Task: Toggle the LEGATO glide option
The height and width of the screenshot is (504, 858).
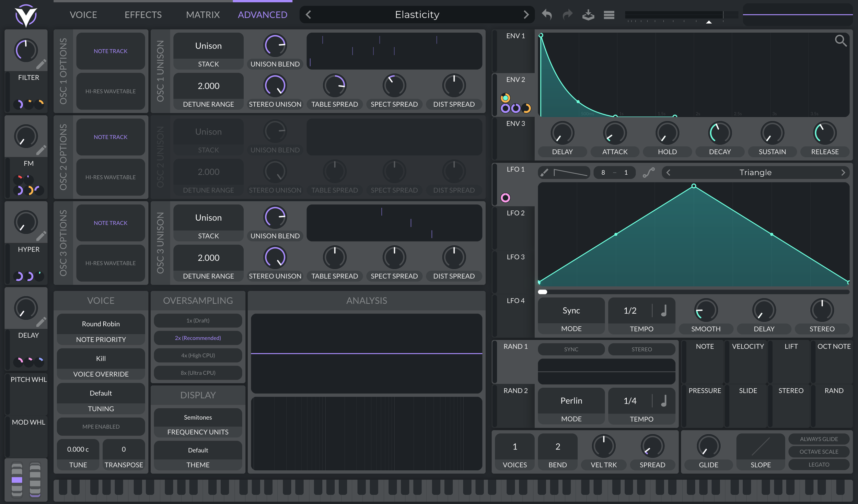Action: (819, 465)
